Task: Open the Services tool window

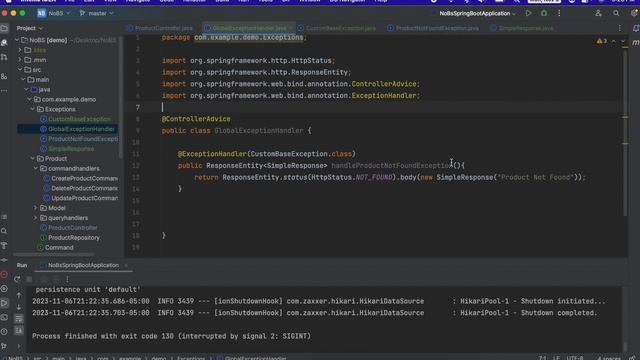Action: tap(4, 289)
